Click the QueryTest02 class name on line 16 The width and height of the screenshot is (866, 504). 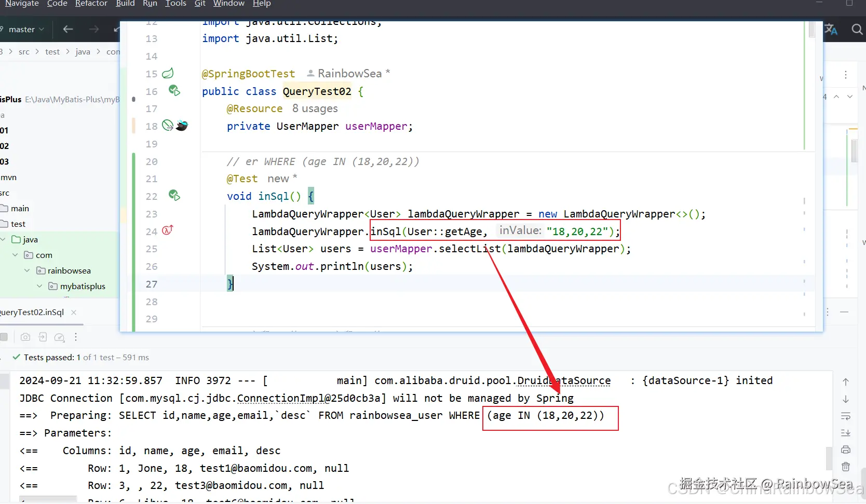coord(317,91)
